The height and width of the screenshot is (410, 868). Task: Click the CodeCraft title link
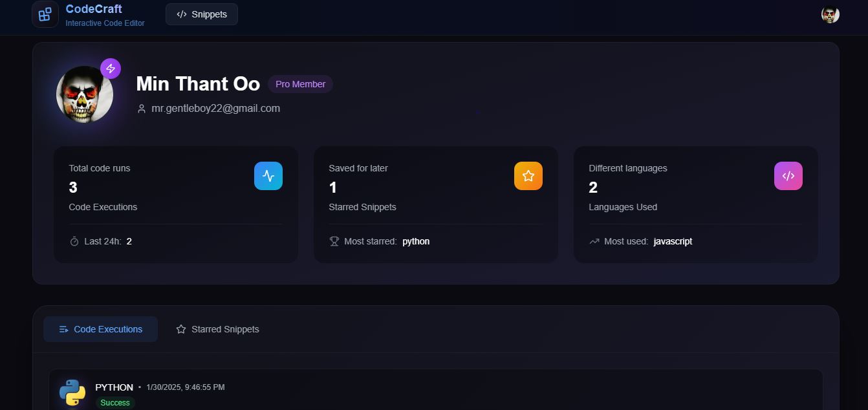[x=94, y=9]
